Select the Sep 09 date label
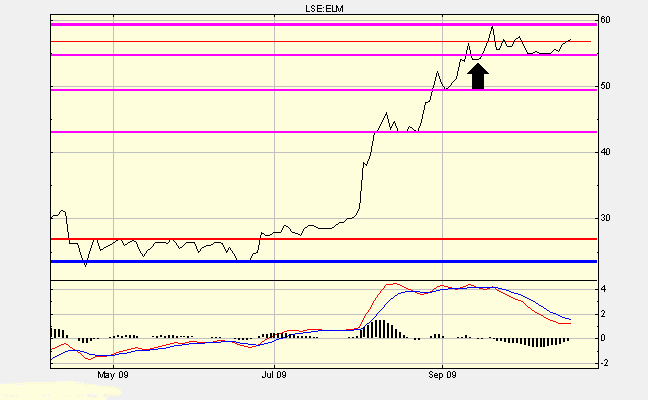Viewport: 648px width, 400px height. pyautogui.click(x=442, y=375)
